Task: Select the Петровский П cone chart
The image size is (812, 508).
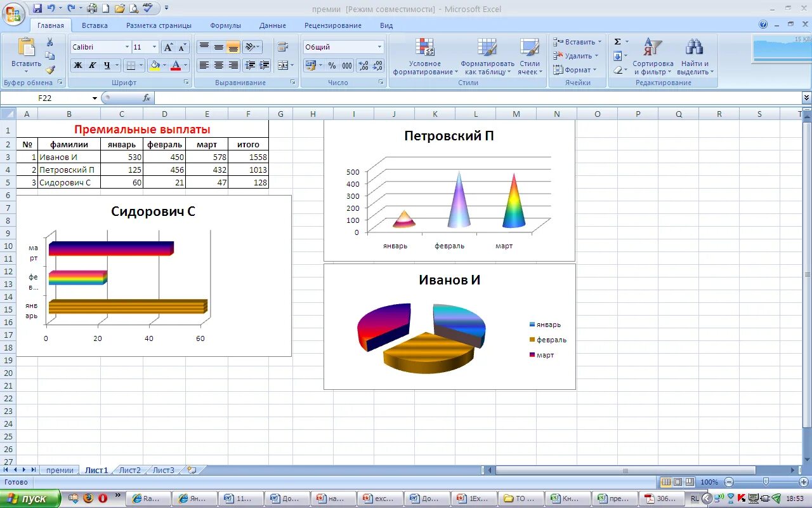Action: 449,190
